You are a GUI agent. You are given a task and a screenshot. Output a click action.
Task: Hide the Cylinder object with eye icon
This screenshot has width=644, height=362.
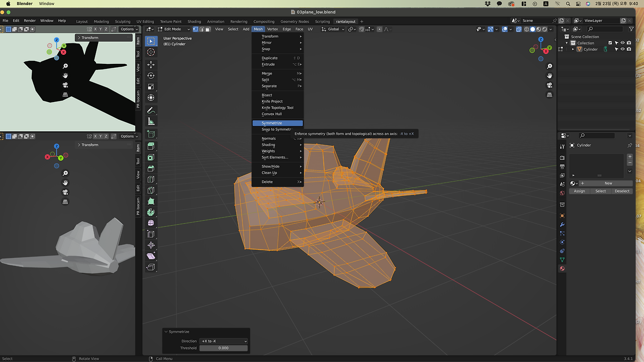click(x=622, y=49)
